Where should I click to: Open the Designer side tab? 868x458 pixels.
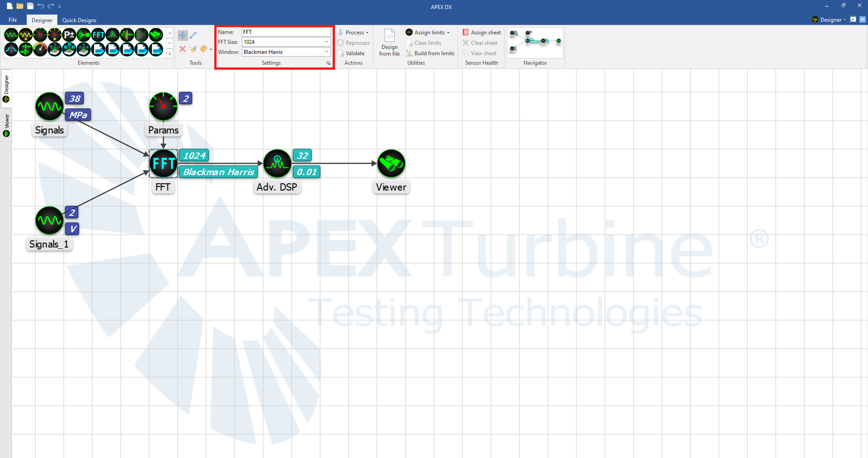6,88
